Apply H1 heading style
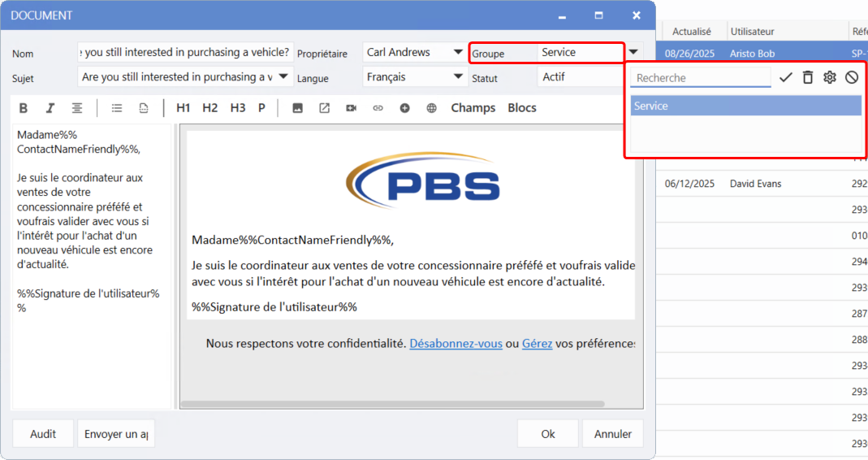This screenshot has width=868, height=460. pyautogui.click(x=184, y=108)
